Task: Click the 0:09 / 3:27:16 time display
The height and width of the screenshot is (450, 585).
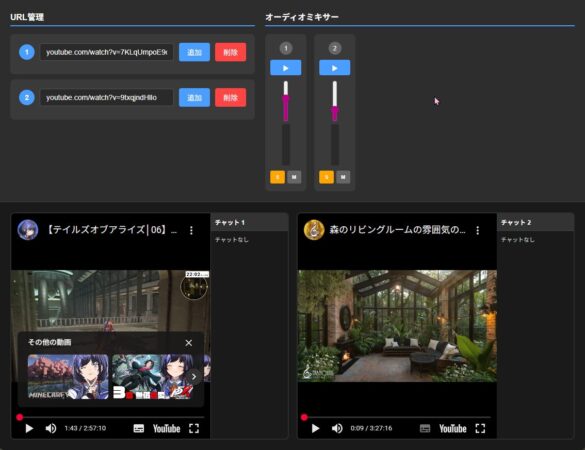Action: [x=371, y=428]
